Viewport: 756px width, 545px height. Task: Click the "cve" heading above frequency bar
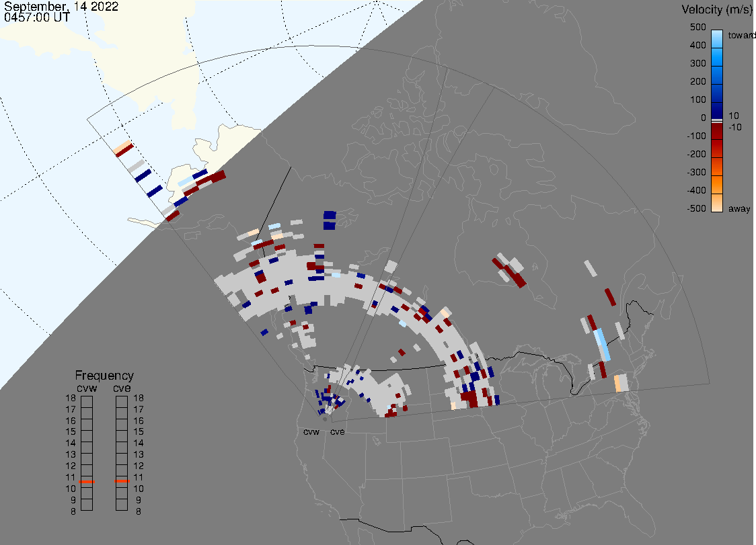click(122, 388)
